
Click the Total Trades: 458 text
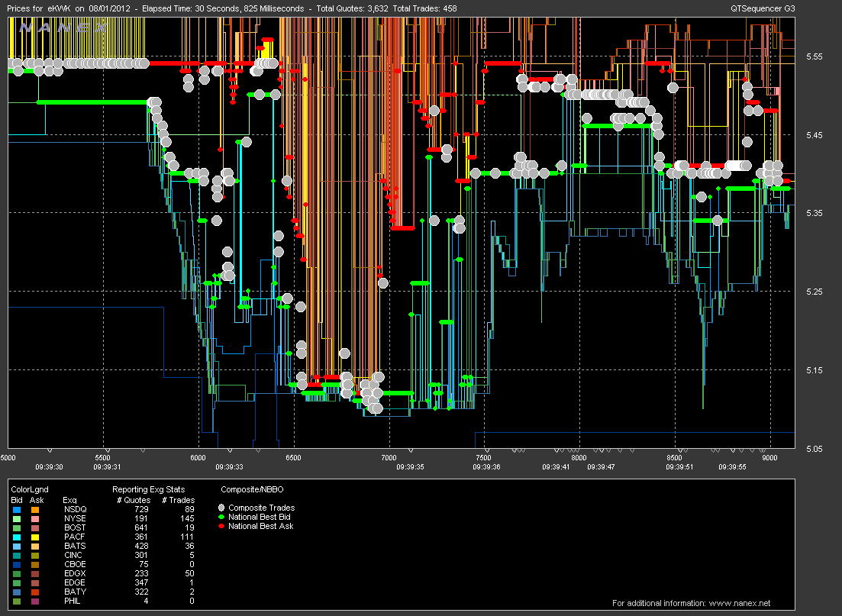click(424, 8)
